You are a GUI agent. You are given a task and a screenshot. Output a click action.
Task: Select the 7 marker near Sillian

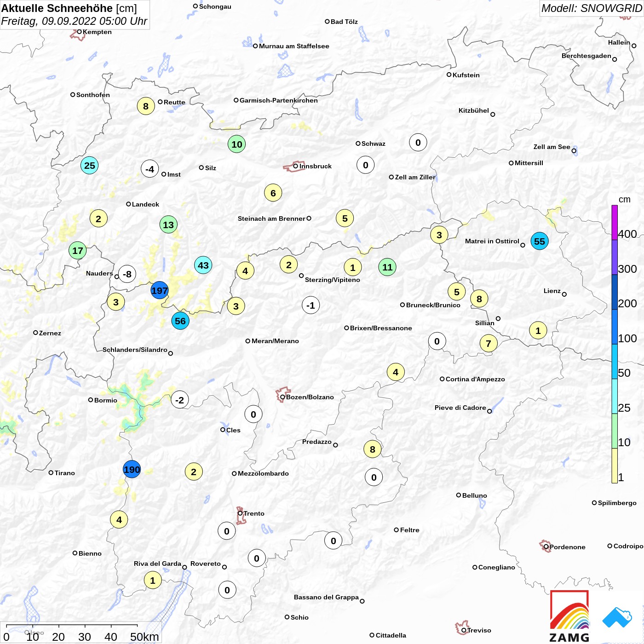pos(489,343)
